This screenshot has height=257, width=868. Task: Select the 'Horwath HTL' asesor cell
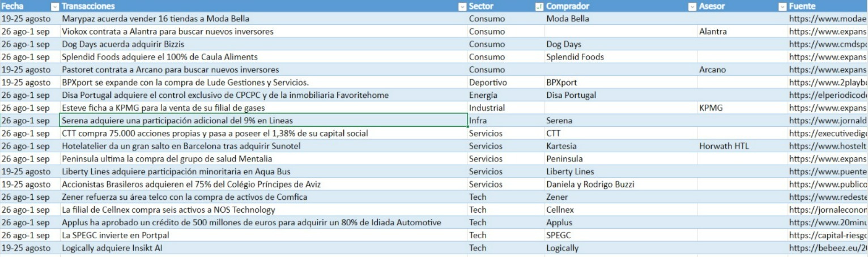[742, 146]
